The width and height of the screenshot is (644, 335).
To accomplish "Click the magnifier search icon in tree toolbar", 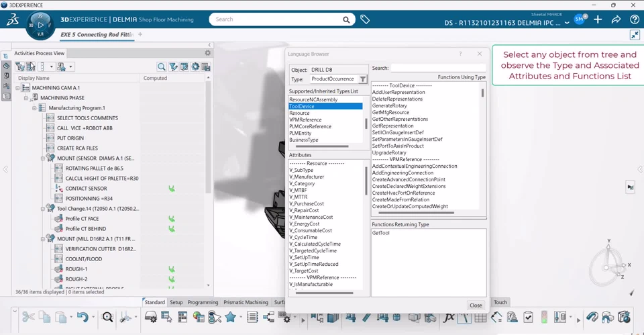I will pos(162,66).
